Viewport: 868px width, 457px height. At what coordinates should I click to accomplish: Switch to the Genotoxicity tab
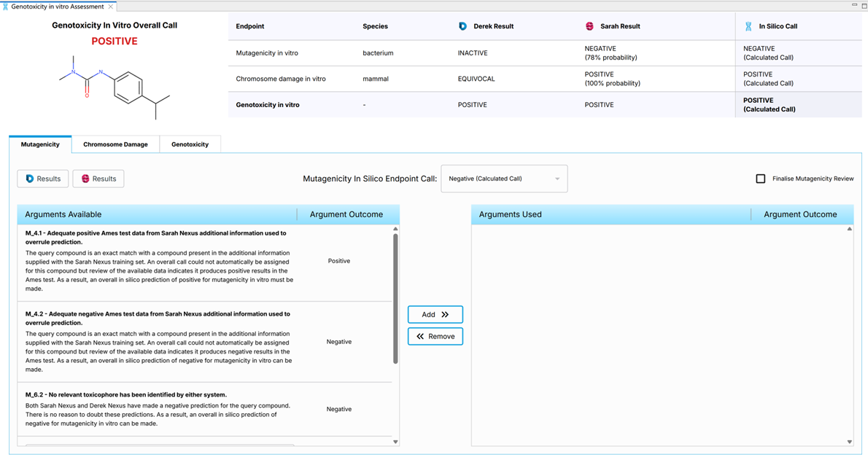190,144
